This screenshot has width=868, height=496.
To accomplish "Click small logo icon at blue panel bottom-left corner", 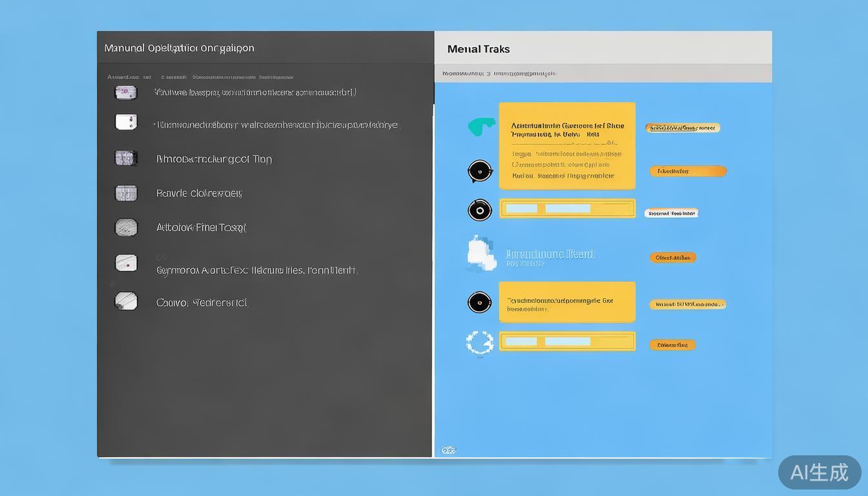I will (448, 450).
